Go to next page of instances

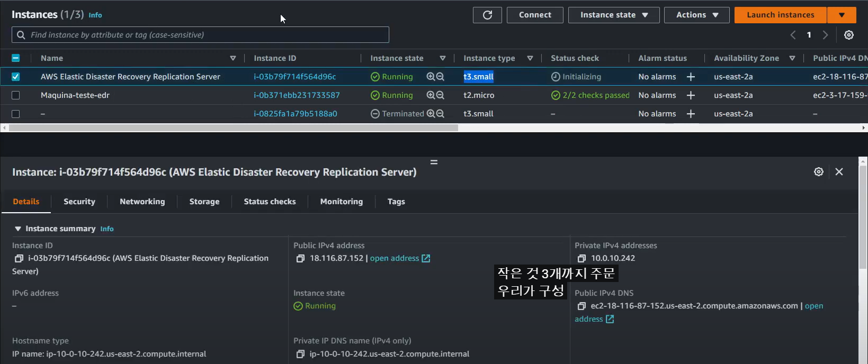pos(825,35)
